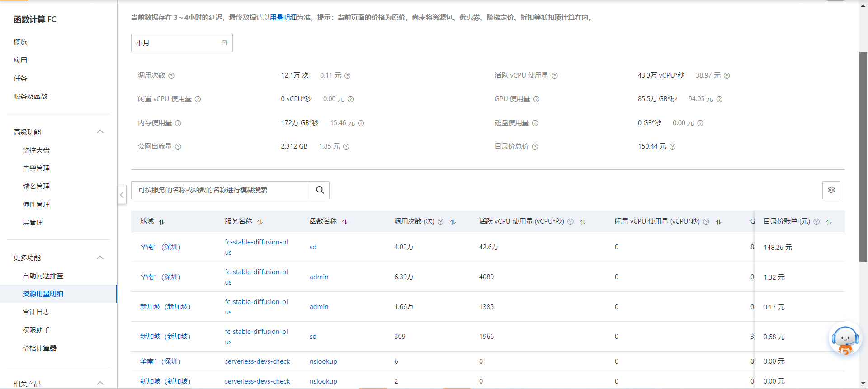The width and height of the screenshot is (868, 389).
Task: Click 148.26 元 bill amount
Action: click(778, 248)
